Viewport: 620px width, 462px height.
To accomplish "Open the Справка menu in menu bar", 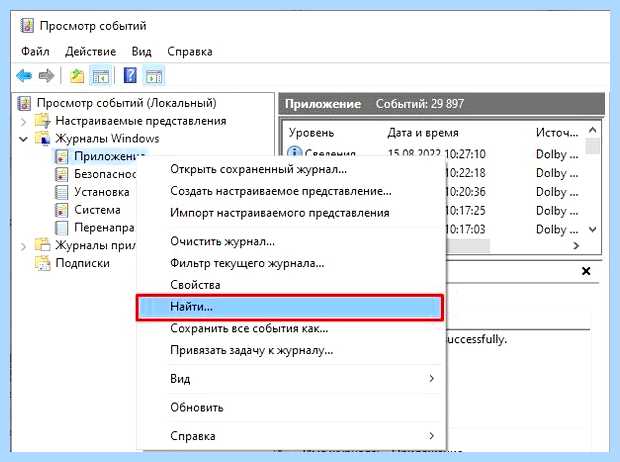I will pyautogui.click(x=190, y=51).
